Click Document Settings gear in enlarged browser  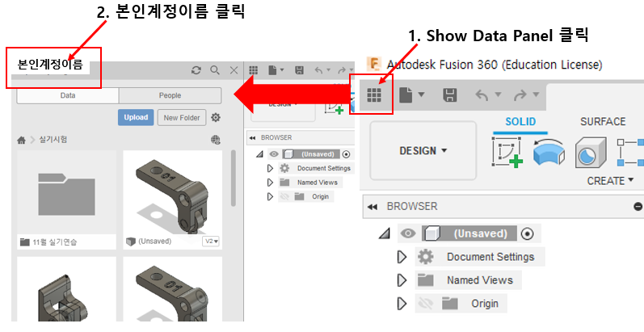(426, 257)
